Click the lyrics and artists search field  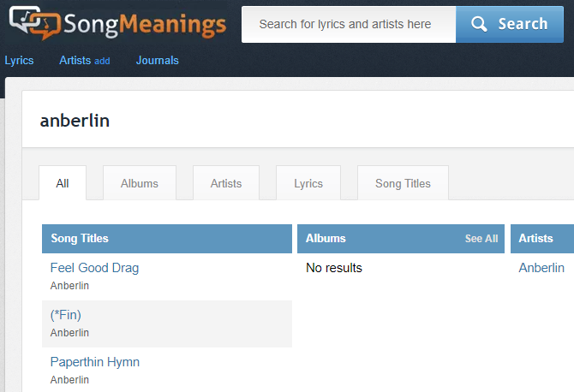pyautogui.click(x=347, y=24)
